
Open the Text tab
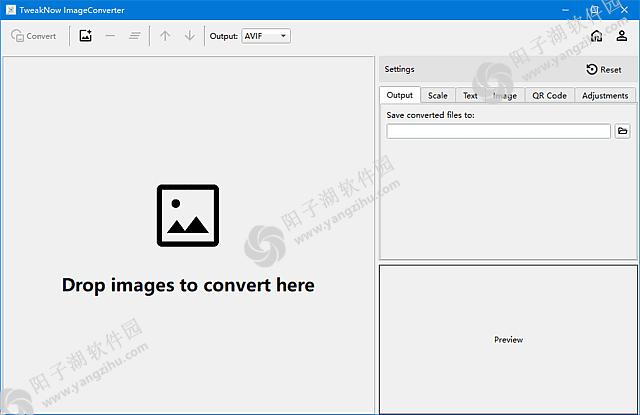click(470, 95)
